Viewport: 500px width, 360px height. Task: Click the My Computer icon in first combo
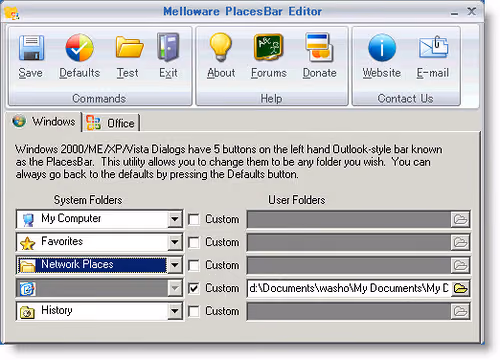28,220
